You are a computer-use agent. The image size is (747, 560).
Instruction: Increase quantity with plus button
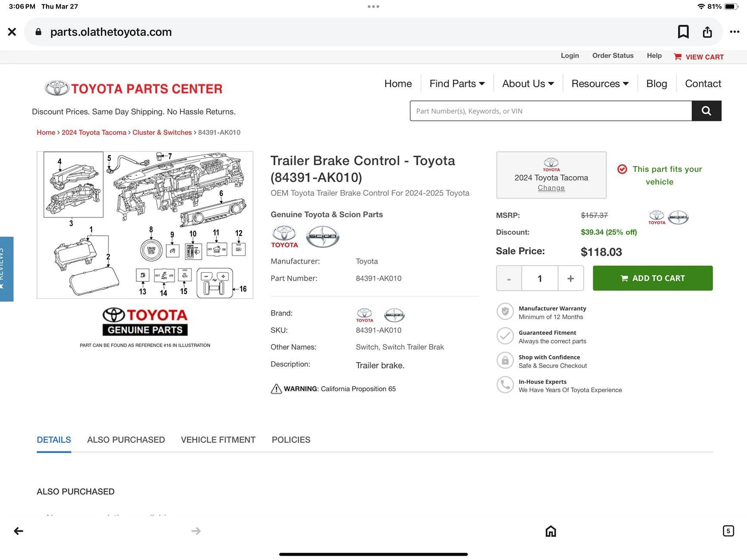pos(570,278)
